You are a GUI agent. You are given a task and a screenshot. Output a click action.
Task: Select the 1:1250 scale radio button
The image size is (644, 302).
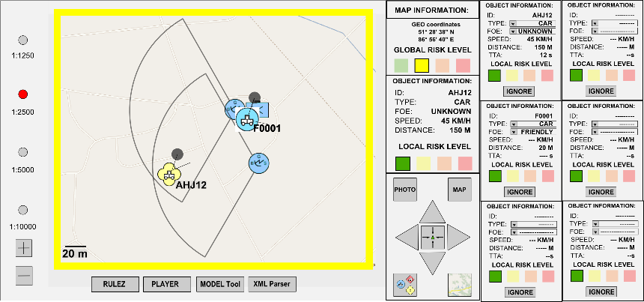pyautogui.click(x=23, y=40)
